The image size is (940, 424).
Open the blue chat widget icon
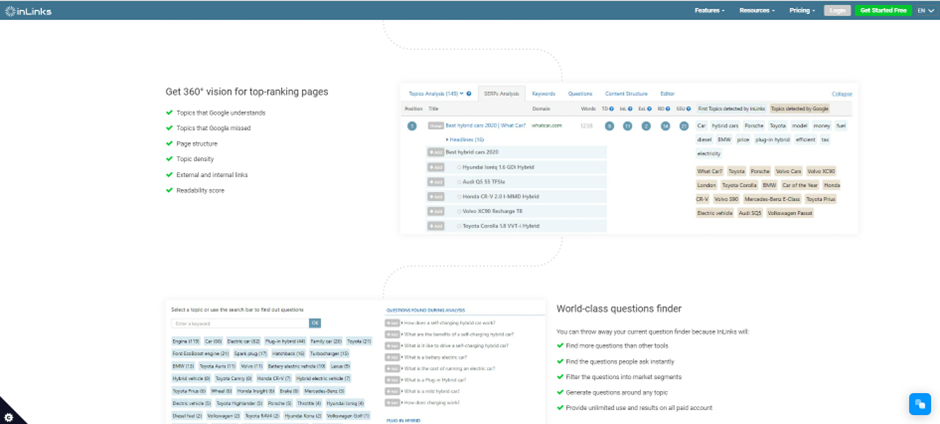920,404
